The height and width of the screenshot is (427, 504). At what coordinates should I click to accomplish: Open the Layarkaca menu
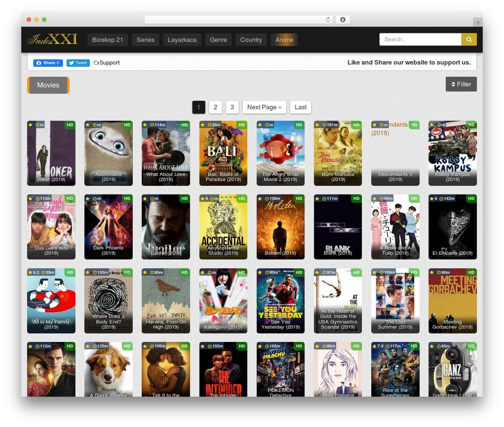pyautogui.click(x=182, y=40)
